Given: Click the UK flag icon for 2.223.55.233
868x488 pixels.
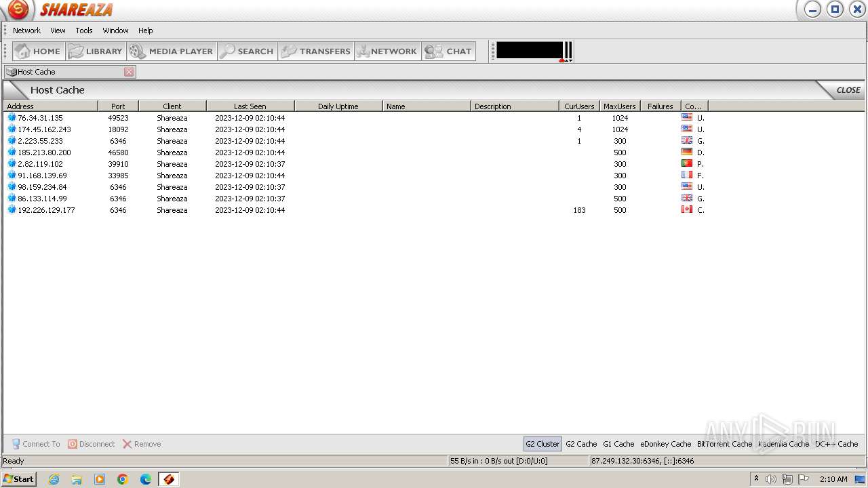Looking at the screenshot, I should point(687,140).
